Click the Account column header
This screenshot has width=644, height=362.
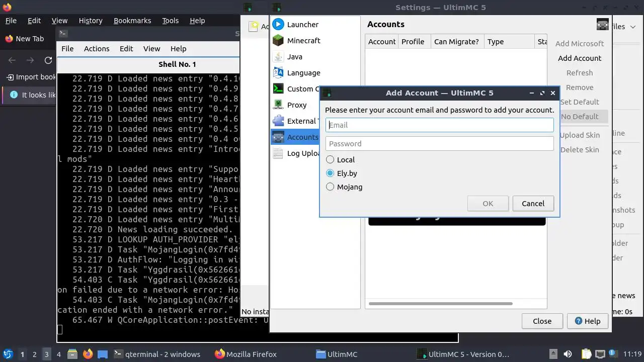pos(381,42)
